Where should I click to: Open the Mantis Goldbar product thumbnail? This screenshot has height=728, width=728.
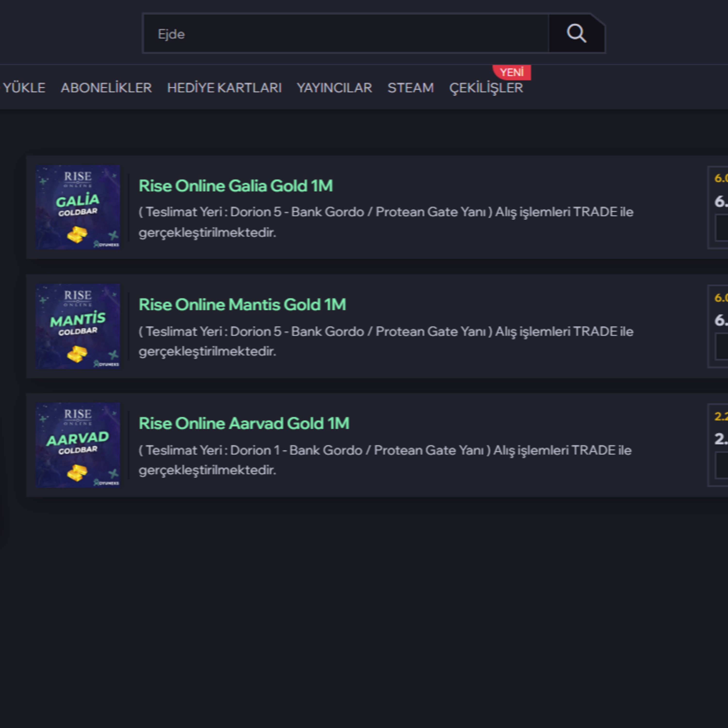point(78,326)
